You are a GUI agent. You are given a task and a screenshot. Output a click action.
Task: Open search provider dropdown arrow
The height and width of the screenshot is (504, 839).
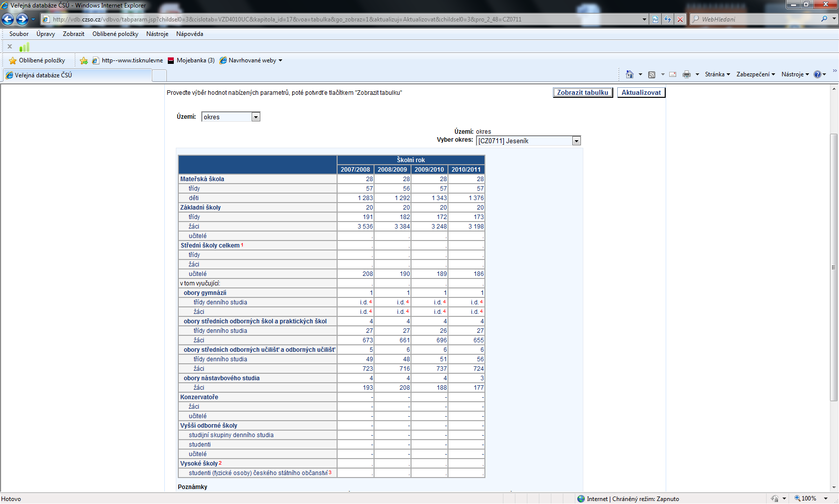(834, 19)
